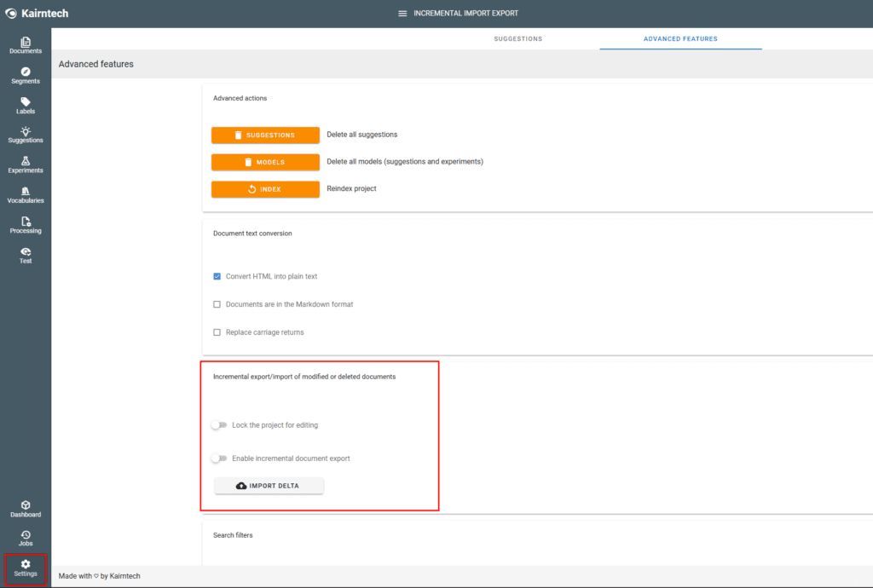The image size is (873, 588).
Task: Open the Experiments section
Action: pyautogui.click(x=26, y=164)
